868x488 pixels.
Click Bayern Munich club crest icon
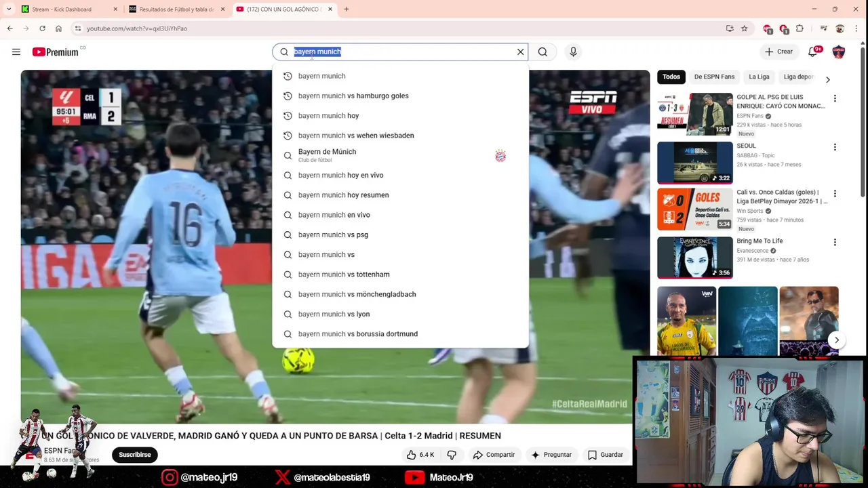[500, 156]
